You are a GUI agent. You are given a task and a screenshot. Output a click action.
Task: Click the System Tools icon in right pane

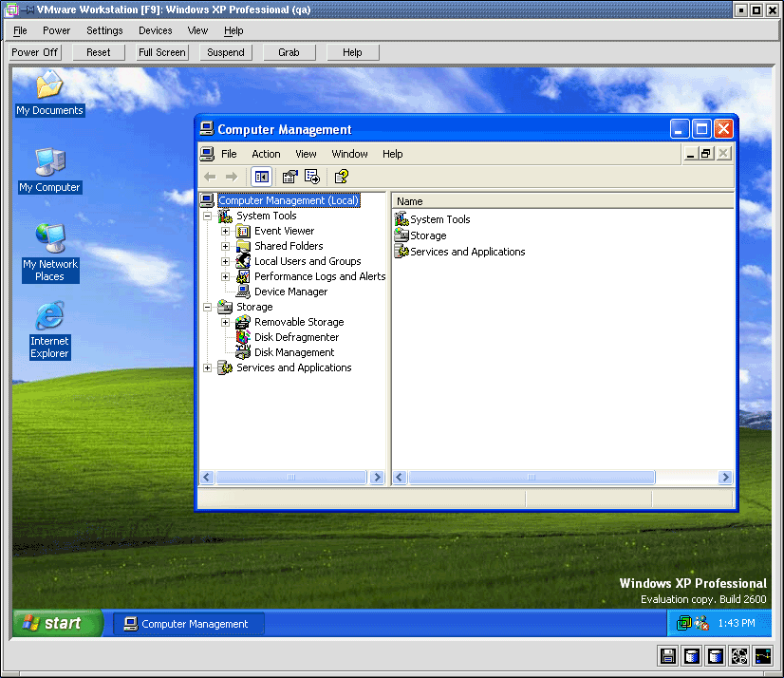(x=401, y=219)
